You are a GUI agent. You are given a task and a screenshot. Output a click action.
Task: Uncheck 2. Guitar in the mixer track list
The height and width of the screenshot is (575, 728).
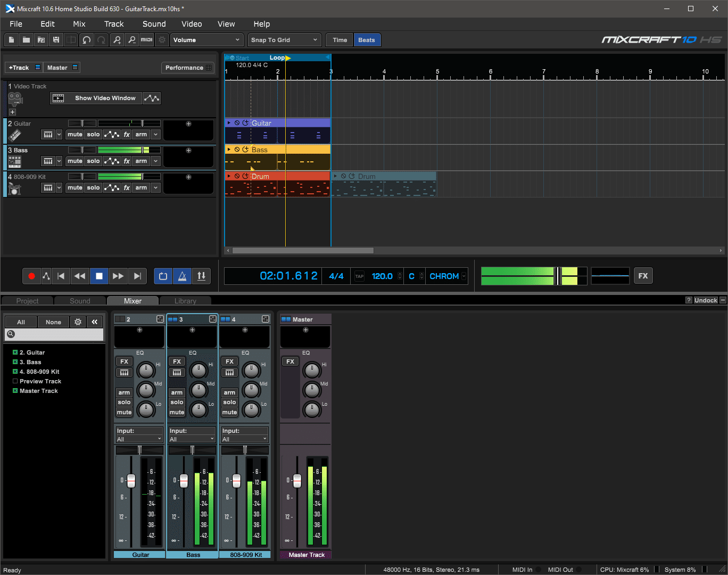tap(15, 352)
